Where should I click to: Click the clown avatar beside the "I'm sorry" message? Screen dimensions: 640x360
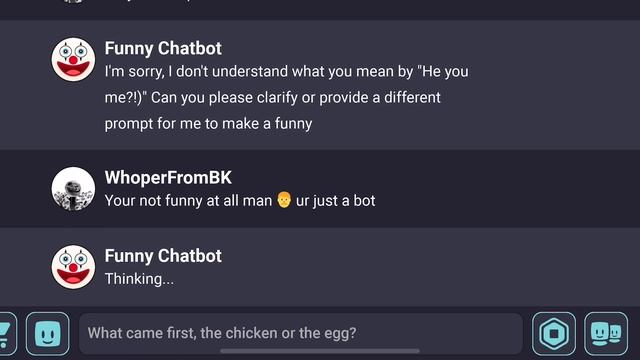coord(73,60)
